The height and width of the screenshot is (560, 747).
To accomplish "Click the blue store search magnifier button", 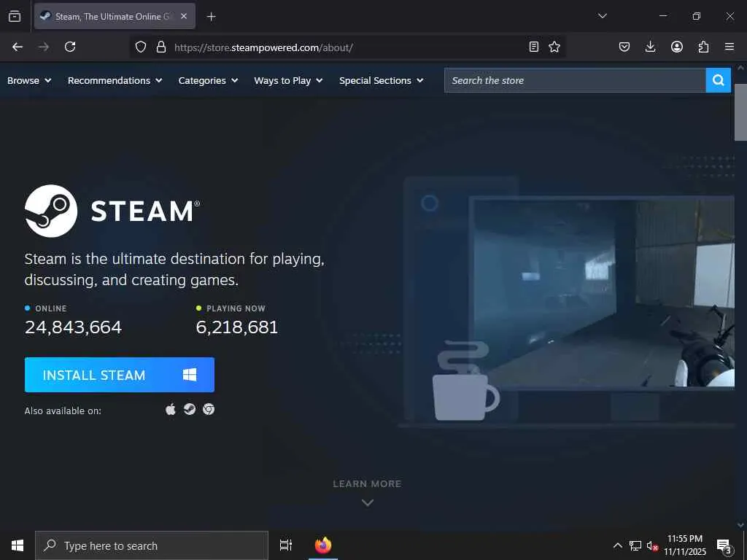I will coord(719,80).
